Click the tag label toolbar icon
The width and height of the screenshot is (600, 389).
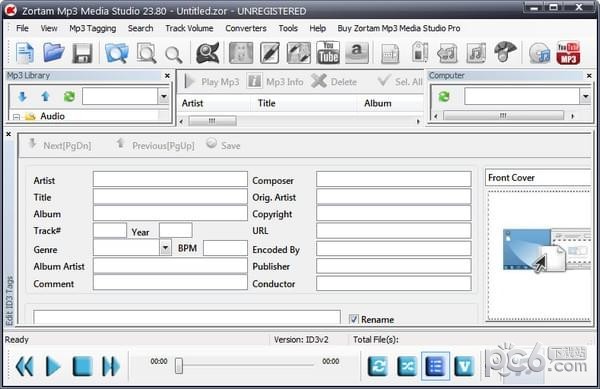pyautogui.click(x=420, y=52)
